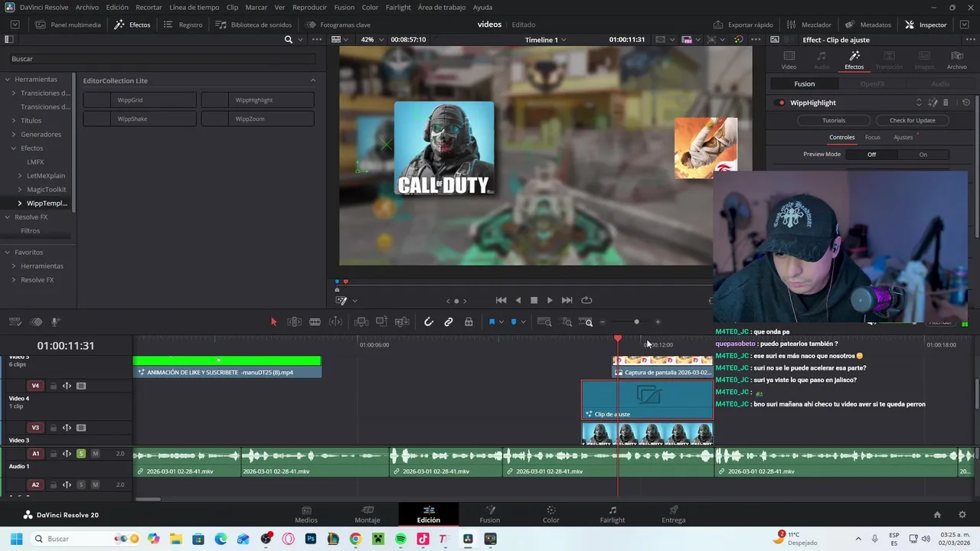Click the Tutorials button
This screenshot has height=551, width=980.
point(834,120)
